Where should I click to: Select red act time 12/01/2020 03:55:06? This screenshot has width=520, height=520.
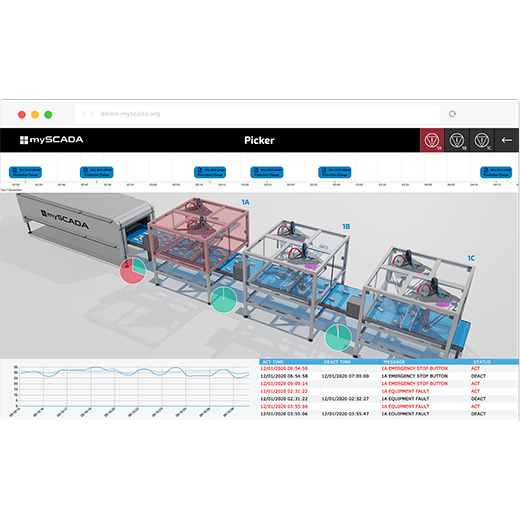pos(284,406)
